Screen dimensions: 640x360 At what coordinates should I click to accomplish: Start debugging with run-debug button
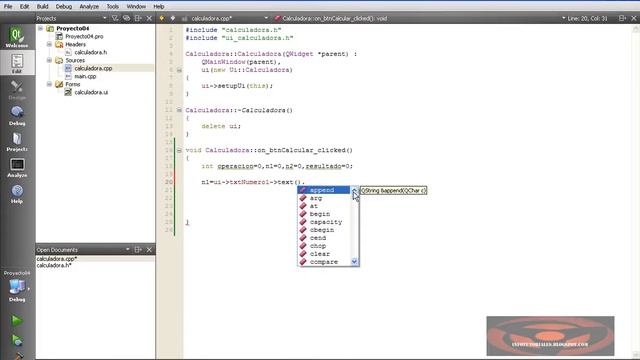17,340
